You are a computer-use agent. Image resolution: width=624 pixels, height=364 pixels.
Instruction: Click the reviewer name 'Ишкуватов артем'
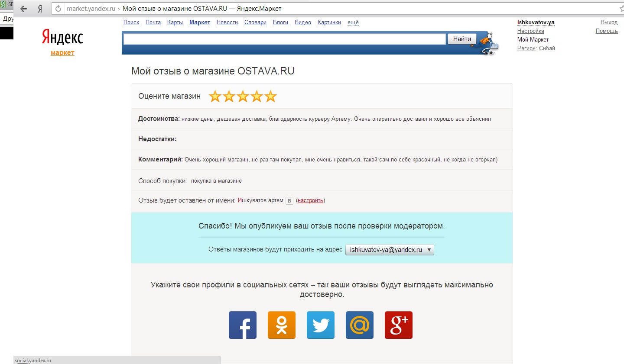click(x=260, y=200)
